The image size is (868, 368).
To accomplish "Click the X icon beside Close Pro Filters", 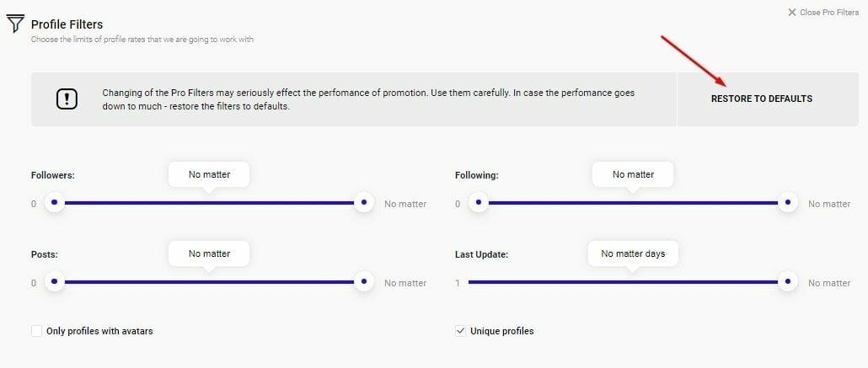I will tap(791, 13).
